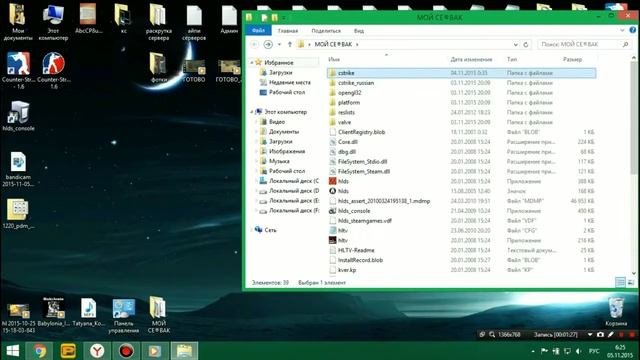Select Панель управления desktop icon

pos(124,316)
